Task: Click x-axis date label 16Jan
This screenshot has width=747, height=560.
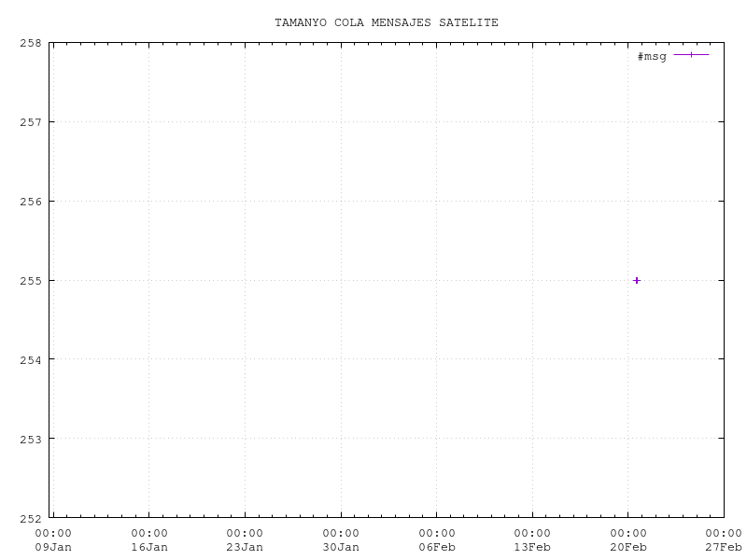Action: pyautogui.click(x=149, y=547)
